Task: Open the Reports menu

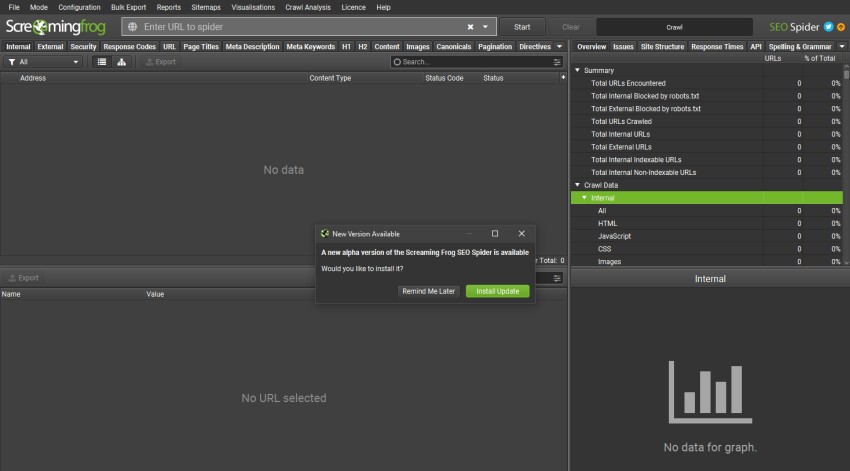Action: click(x=169, y=7)
